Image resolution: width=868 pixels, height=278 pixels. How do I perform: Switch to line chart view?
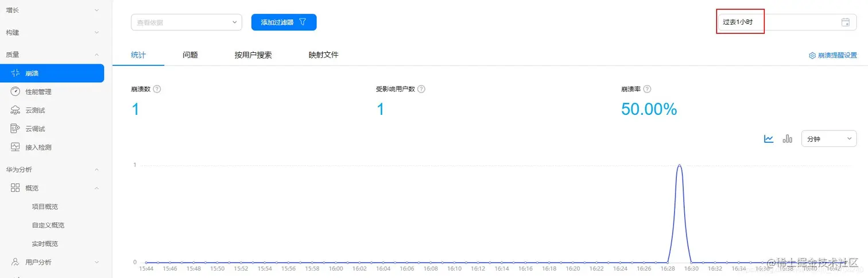point(769,138)
